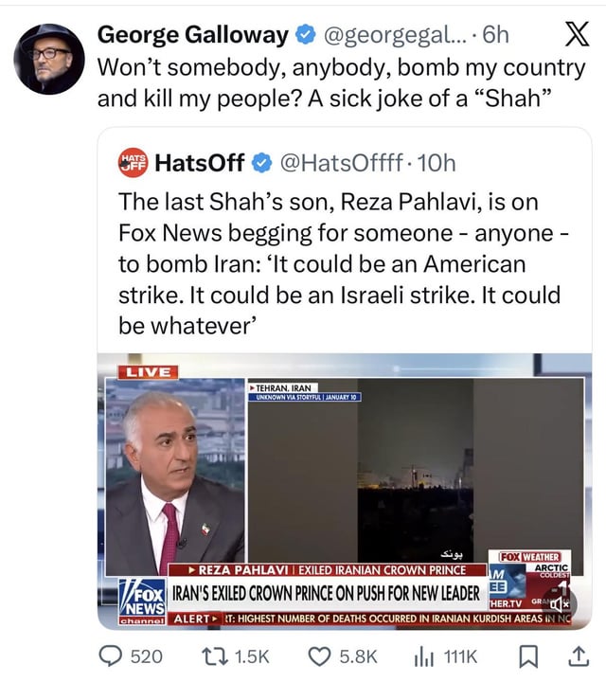Bookmark this tweet
The height and width of the screenshot is (700, 606).
[528, 656]
